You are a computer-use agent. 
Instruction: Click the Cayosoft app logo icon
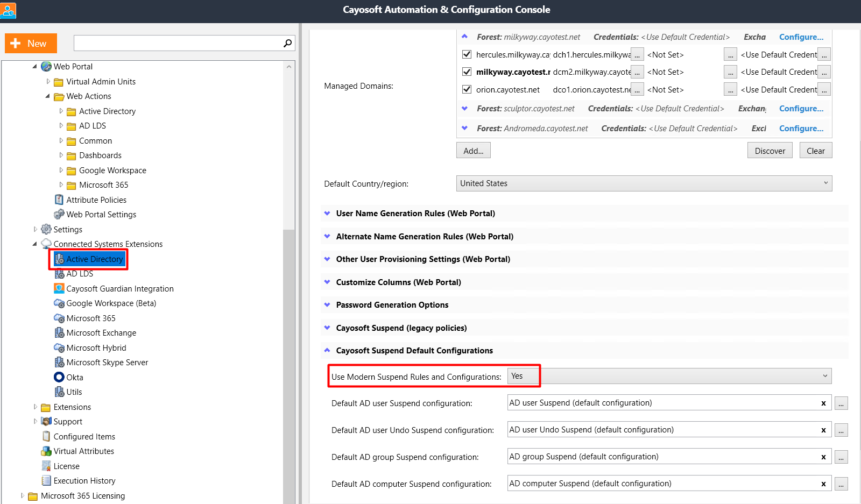pyautogui.click(x=8, y=10)
